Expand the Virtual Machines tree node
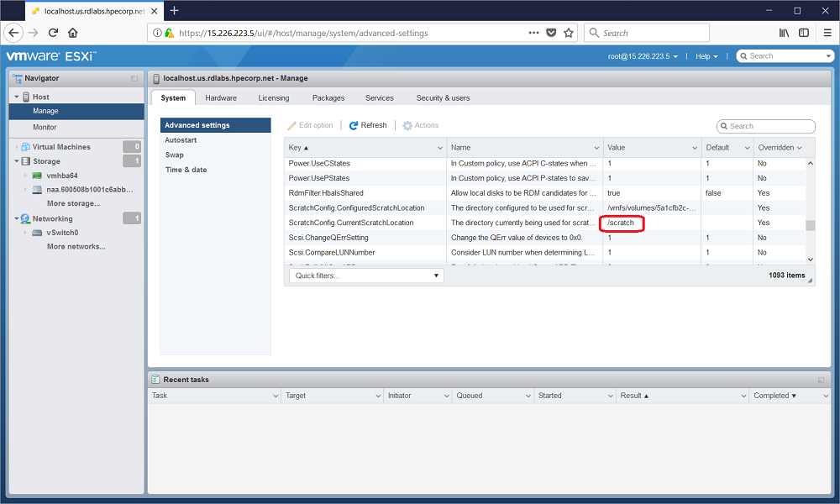 [x=16, y=147]
